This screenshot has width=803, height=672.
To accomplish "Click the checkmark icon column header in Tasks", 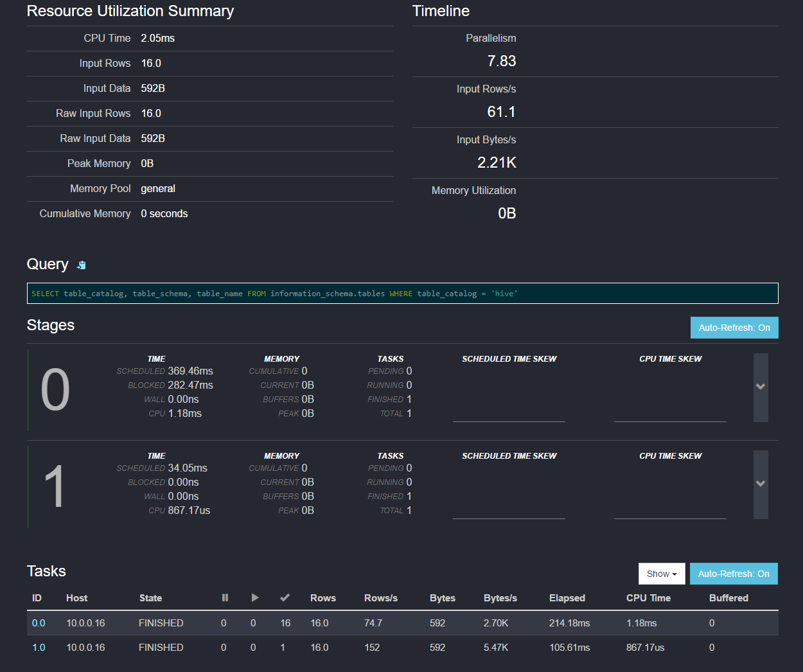I will click(285, 597).
